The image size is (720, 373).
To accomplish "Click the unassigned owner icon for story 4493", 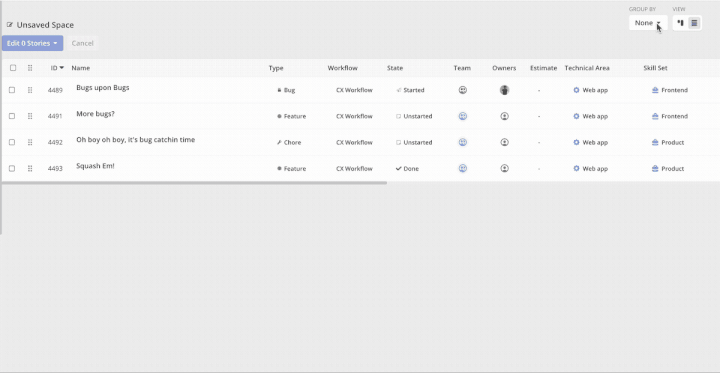I will 504,169.
